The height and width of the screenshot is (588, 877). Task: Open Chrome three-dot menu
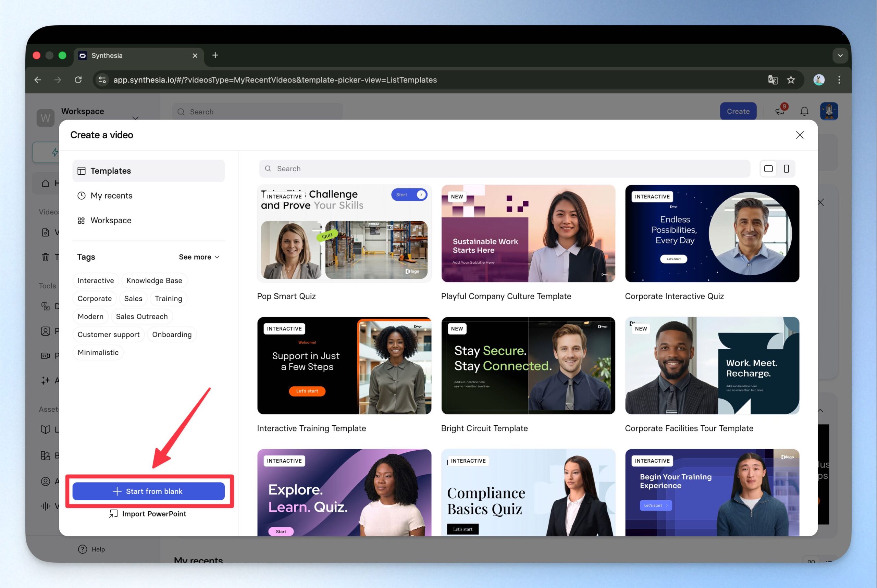(839, 80)
